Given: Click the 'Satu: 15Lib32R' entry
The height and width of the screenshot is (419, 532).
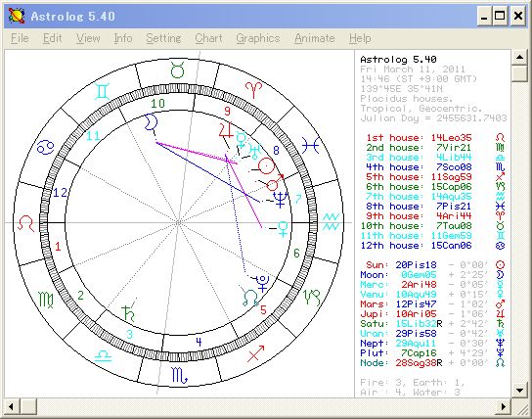Looking at the screenshot, I should 433,324.
